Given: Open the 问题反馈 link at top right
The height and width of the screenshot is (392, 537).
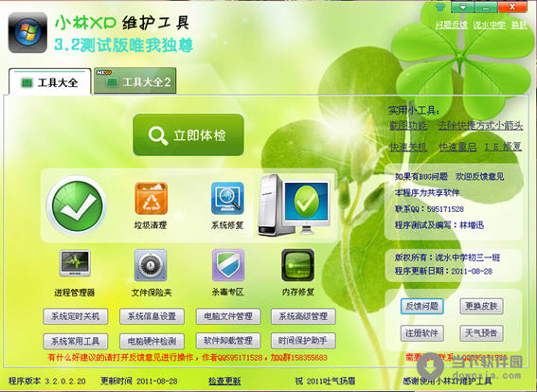Looking at the screenshot, I should [452, 25].
